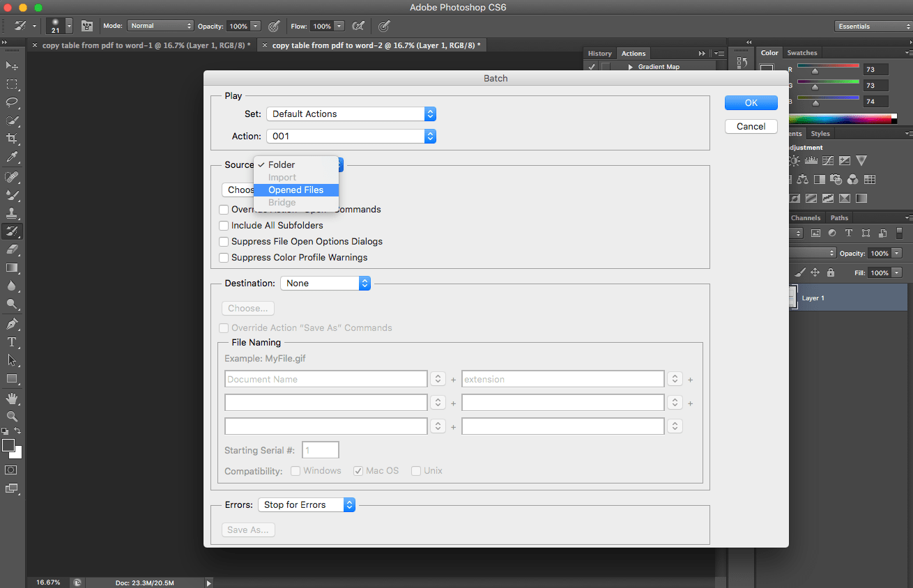
Task: Open the Toggle Brush panel icon
Action: click(x=87, y=26)
